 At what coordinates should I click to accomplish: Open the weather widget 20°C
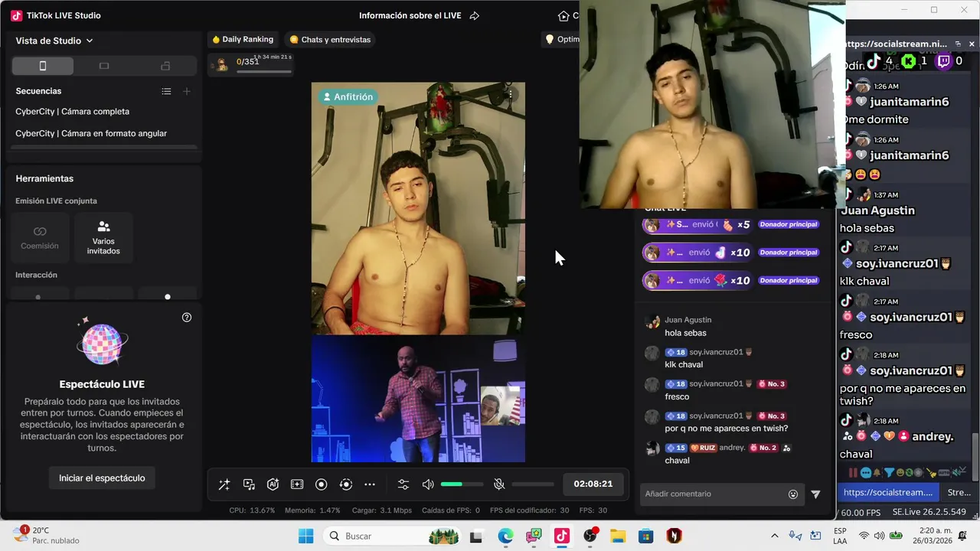(x=46, y=535)
